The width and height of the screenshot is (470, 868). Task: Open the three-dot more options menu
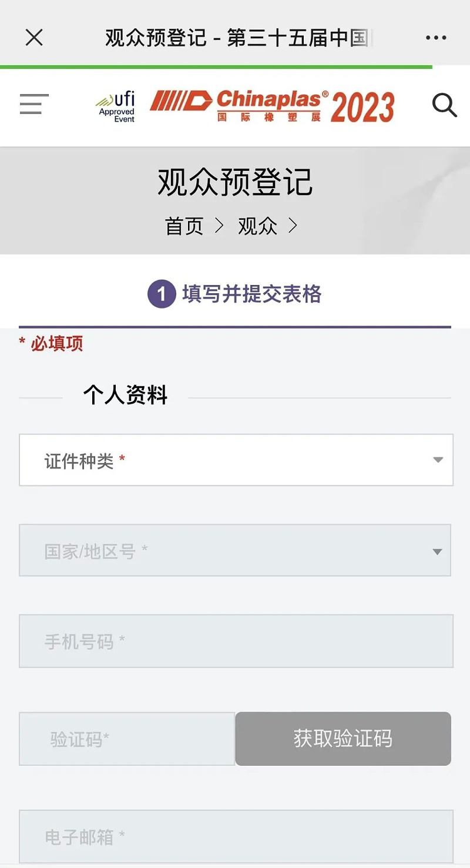tap(436, 38)
